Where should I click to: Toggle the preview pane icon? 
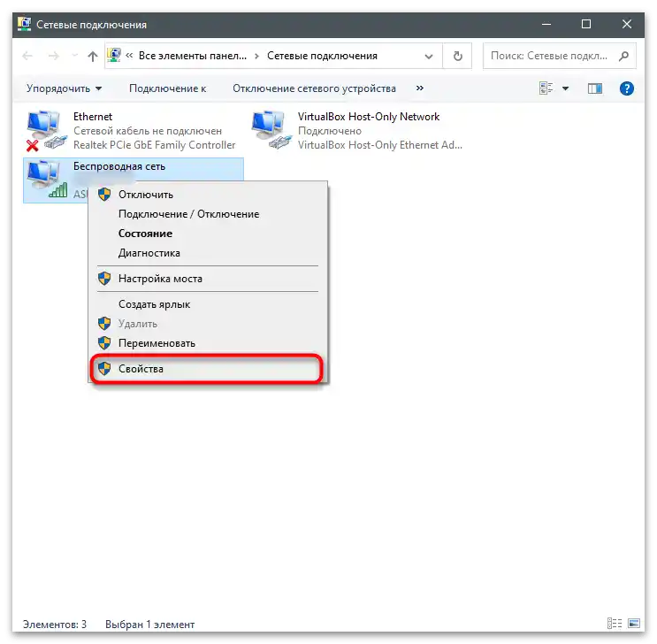594,88
